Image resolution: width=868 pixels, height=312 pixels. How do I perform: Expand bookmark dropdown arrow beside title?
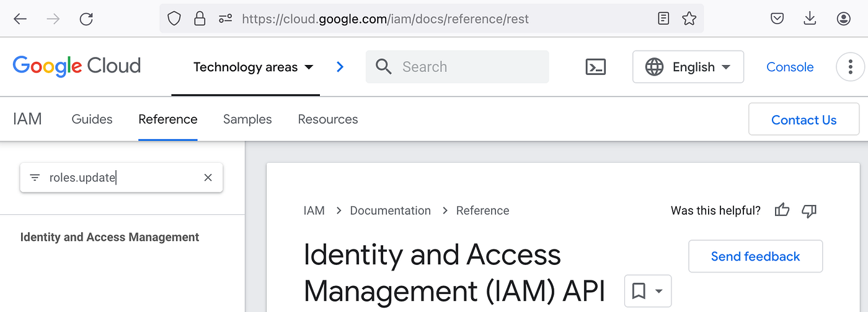click(659, 291)
